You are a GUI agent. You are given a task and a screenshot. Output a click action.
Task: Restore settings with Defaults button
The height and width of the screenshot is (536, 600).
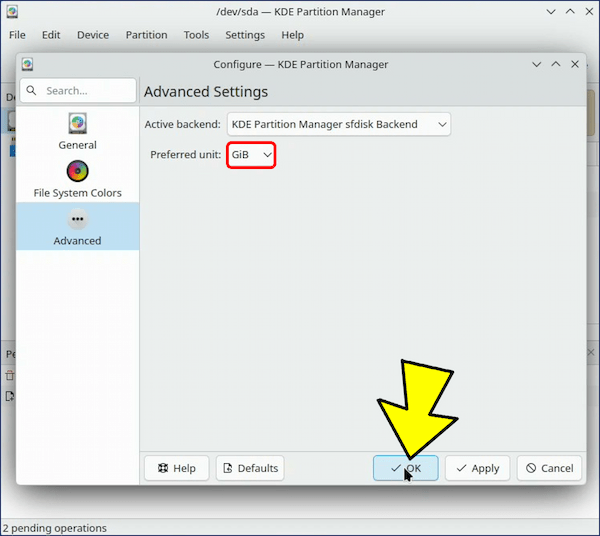pyautogui.click(x=250, y=468)
